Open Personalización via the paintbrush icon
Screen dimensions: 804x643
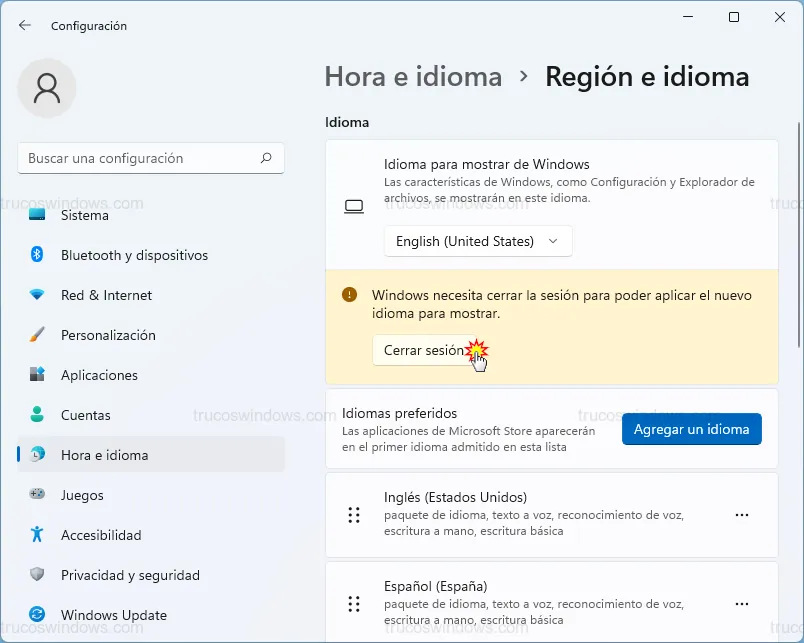click(x=37, y=335)
